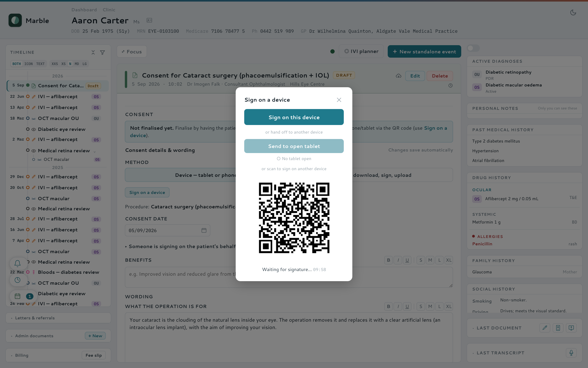Viewport: 588px width, 368px height.
Task: Expand Admin documents section
Action: click(34, 336)
